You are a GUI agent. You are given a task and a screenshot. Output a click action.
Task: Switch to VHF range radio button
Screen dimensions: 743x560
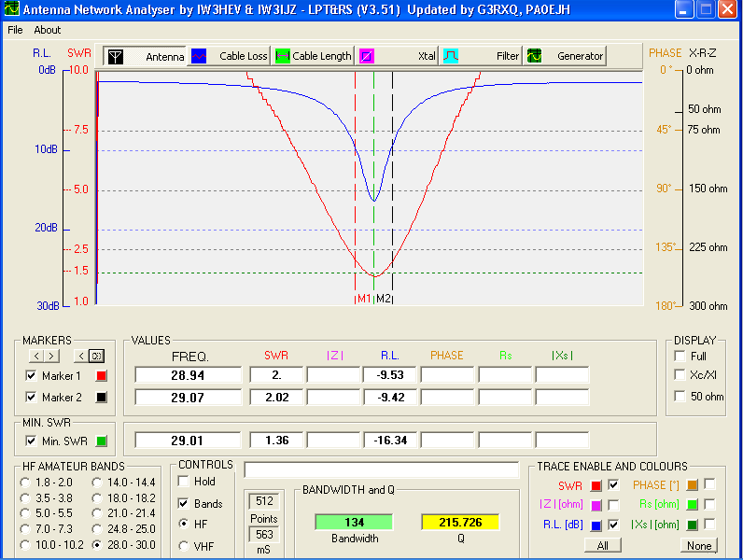click(x=184, y=546)
